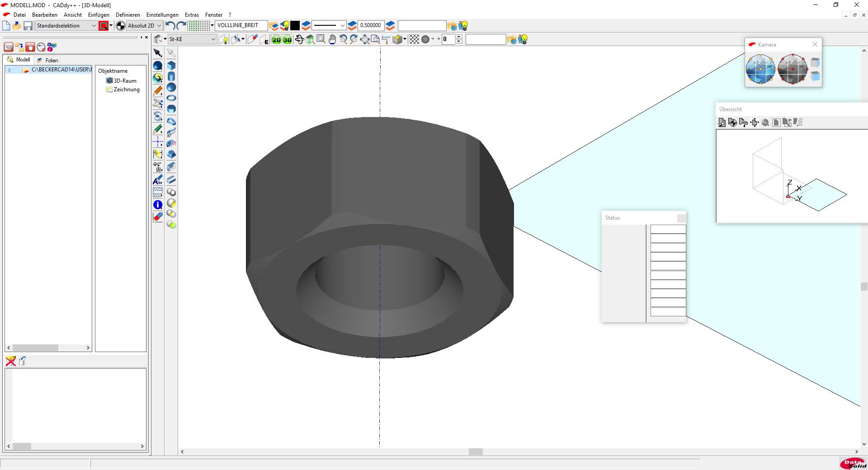This screenshot has height=470, width=868.
Task: Click the VOLLLINIE_BREIT field
Action: click(x=241, y=26)
